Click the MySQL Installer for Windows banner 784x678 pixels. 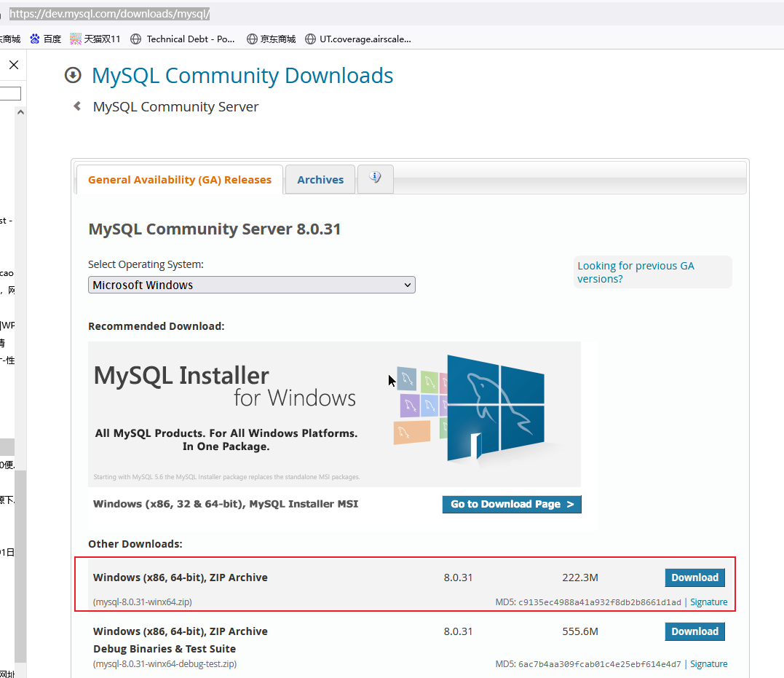(x=335, y=414)
